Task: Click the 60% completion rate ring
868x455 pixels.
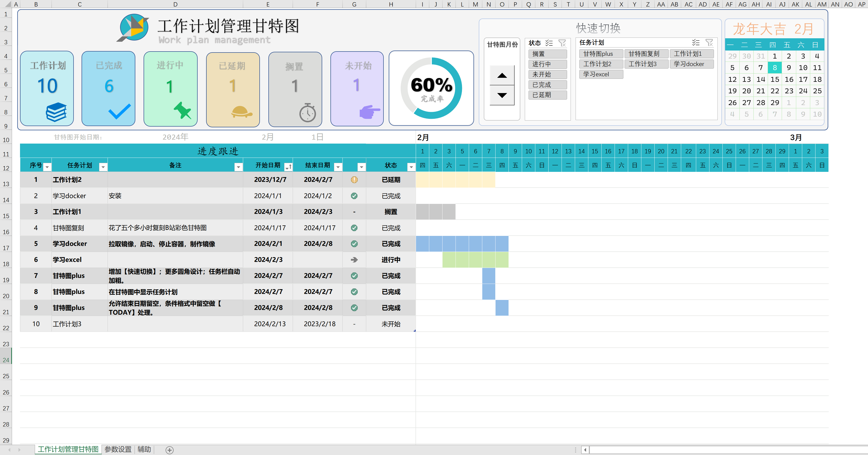Action: point(431,88)
